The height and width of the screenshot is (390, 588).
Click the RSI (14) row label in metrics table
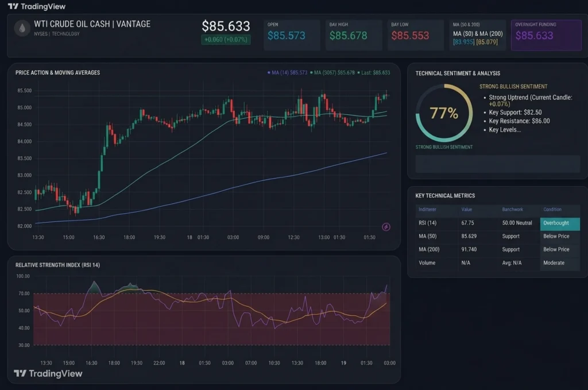[427, 223]
